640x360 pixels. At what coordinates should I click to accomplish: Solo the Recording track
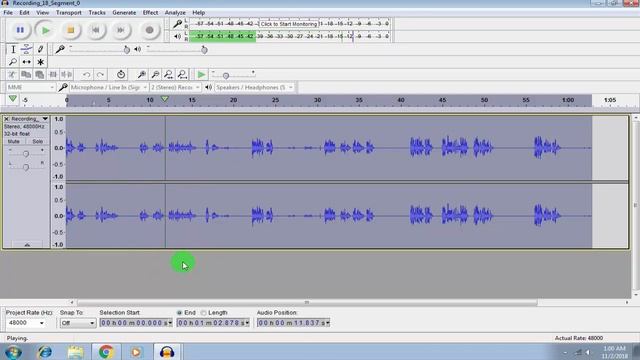tap(38, 141)
